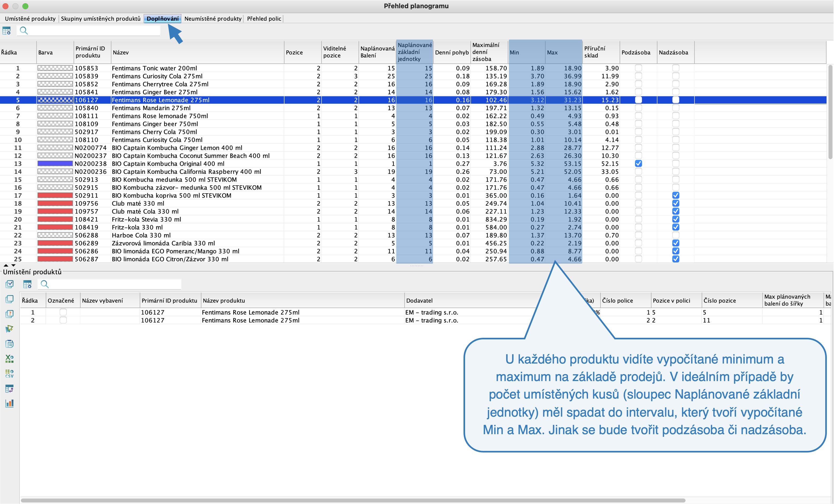Select row BIO Kombucha meduňka 500 ml STEVIKOM
Image resolution: width=834 pixels, height=504 pixels.
coord(413,180)
